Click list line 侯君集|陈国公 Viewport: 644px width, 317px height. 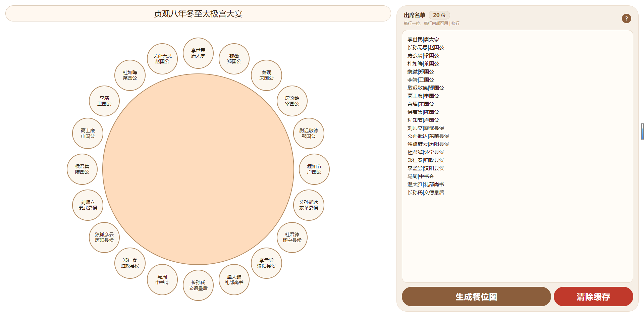(x=423, y=112)
